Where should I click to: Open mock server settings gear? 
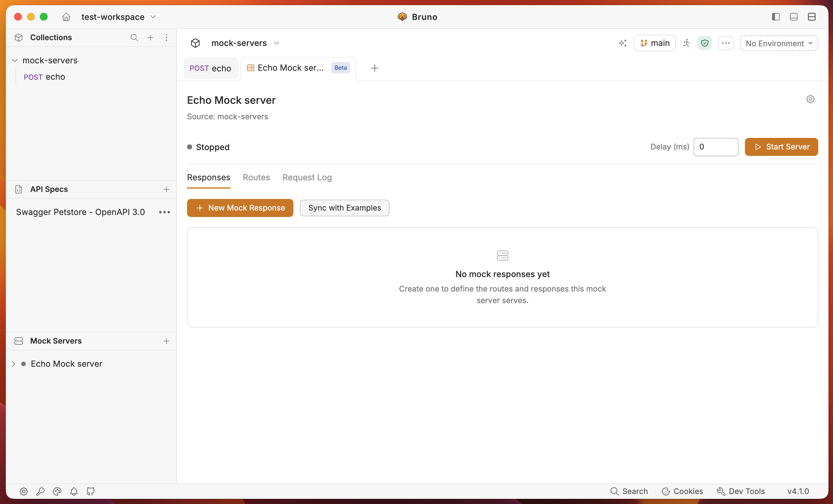(x=810, y=99)
